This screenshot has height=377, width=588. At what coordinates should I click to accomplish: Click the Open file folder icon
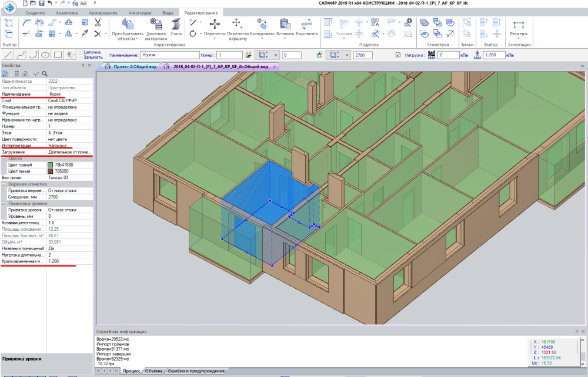(33, 4)
